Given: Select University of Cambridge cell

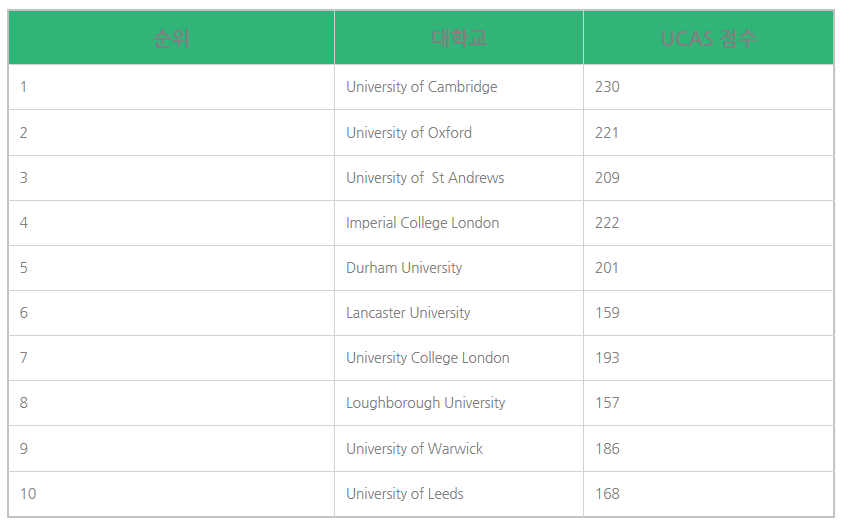Looking at the screenshot, I should point(459,87).
